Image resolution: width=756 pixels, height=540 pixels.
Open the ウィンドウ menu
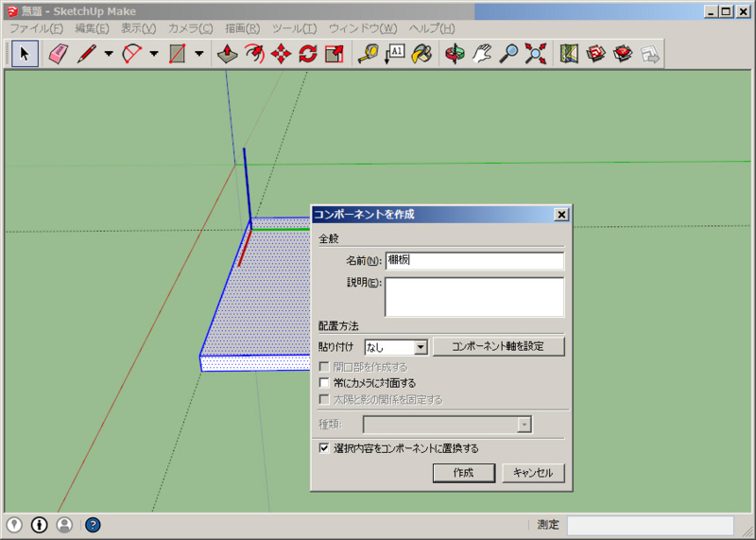tap(363, 28)
